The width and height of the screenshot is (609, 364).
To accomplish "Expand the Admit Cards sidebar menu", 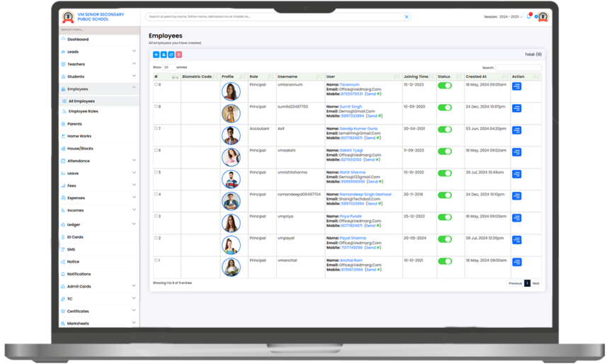I will (99, 286).
